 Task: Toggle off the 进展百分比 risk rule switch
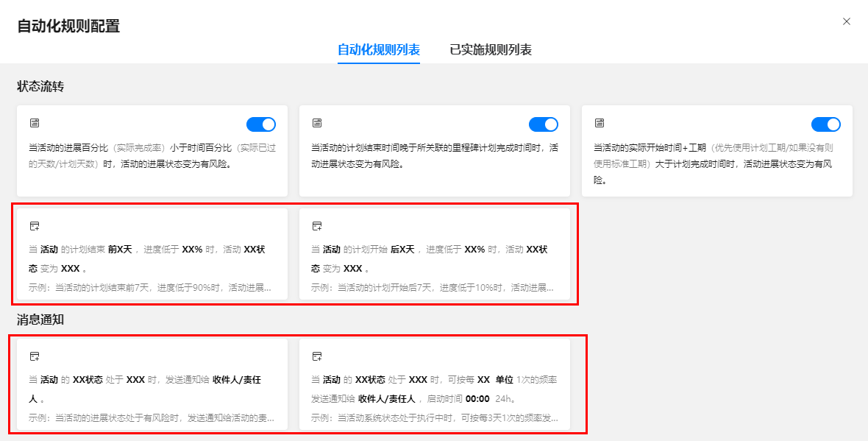260,124
